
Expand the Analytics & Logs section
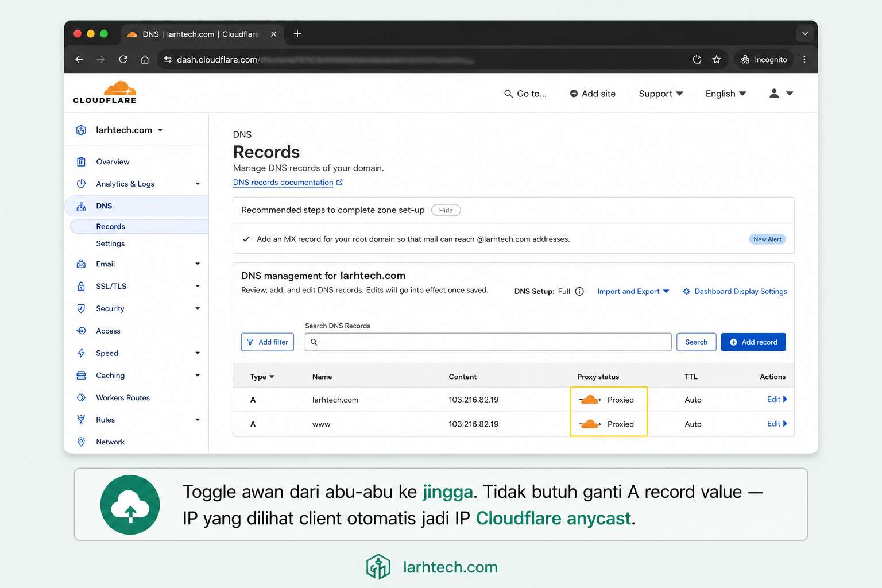[x=198, y=184]
